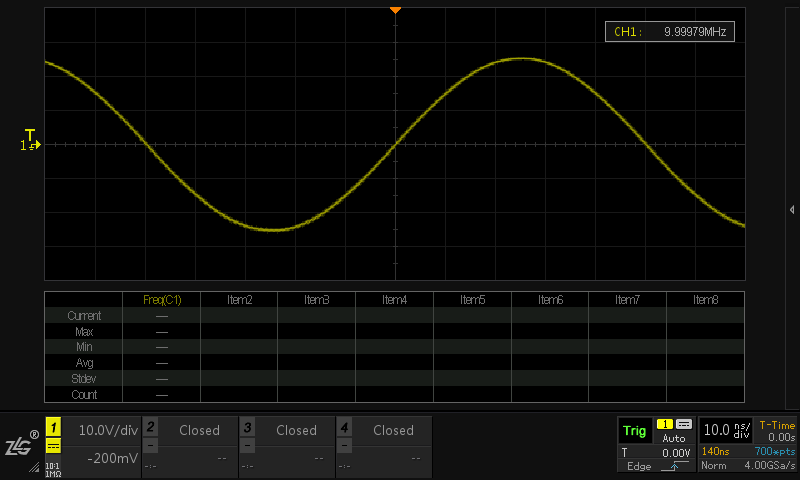
Task: Expand the right side panel arrow
Action: (x=792, y=210)
